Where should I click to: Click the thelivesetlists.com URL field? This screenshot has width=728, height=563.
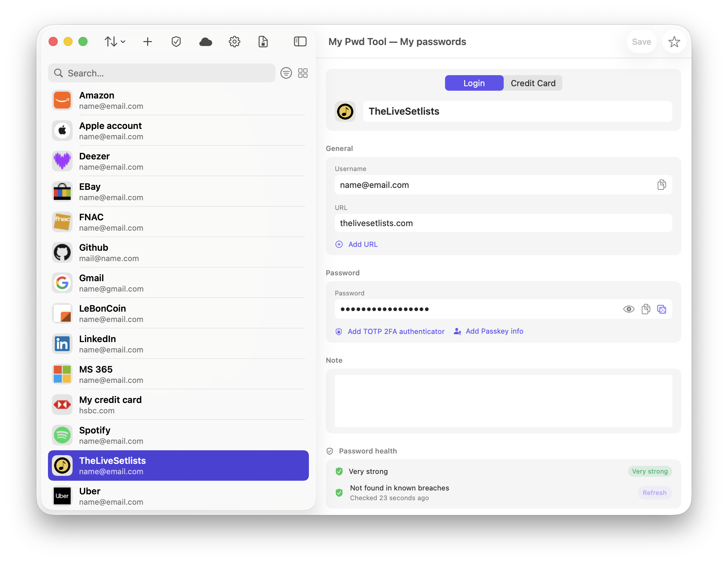[x=503, y=223]
